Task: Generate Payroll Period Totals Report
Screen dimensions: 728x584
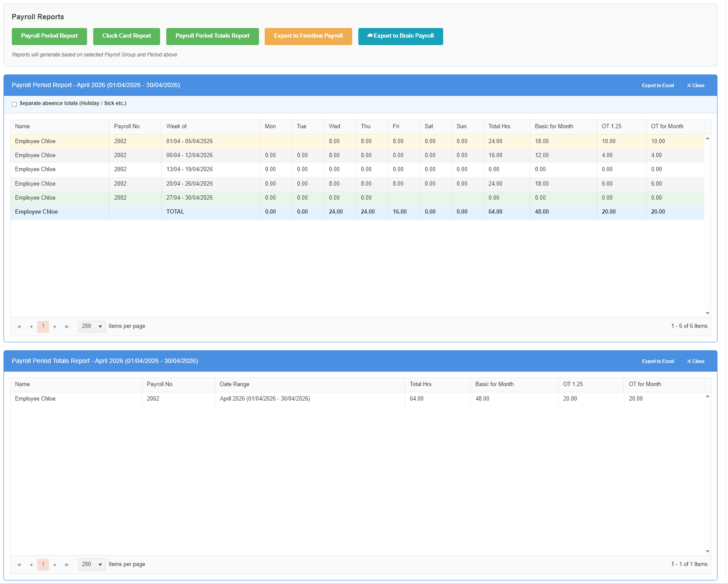Action: 213,36
